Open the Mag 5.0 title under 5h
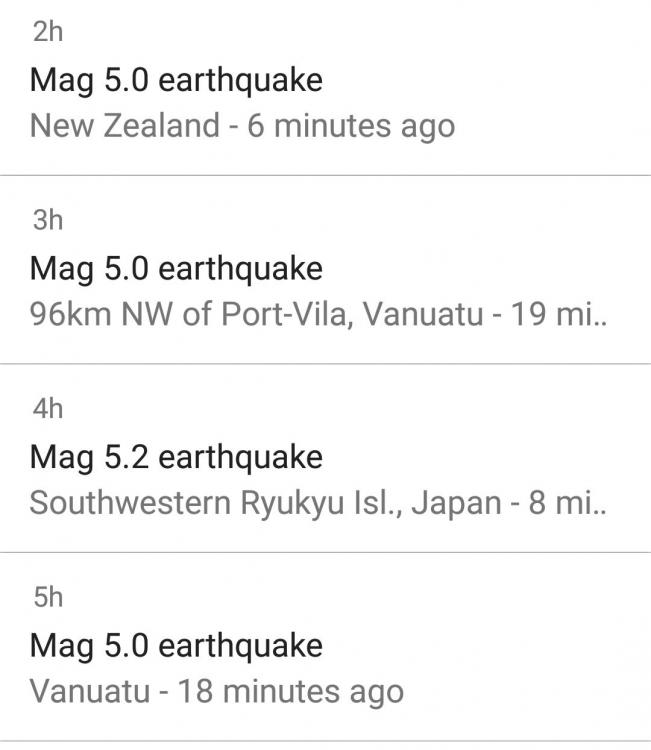The width and height of the screenshot is (651, 750). click(x=176, y=645)
